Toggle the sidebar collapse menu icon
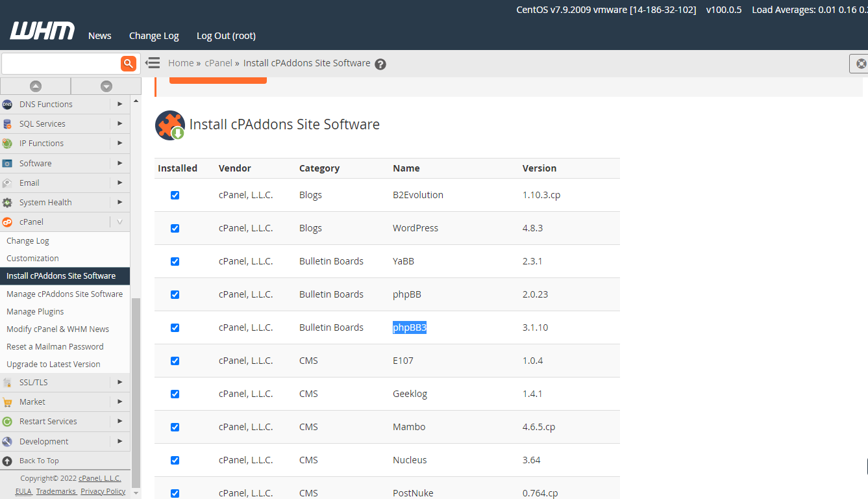 click(153, 63)
